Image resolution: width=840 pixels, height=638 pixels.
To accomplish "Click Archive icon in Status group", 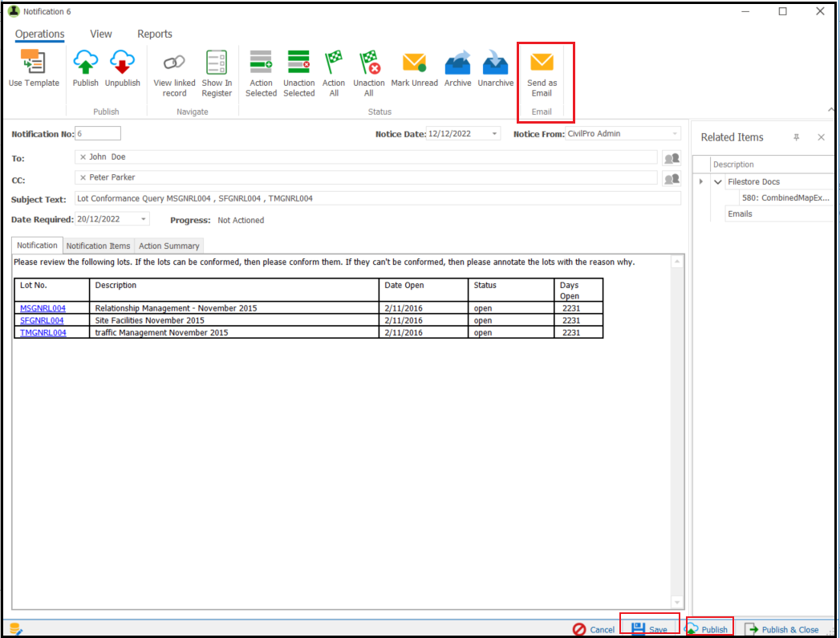I will (457, 62).
